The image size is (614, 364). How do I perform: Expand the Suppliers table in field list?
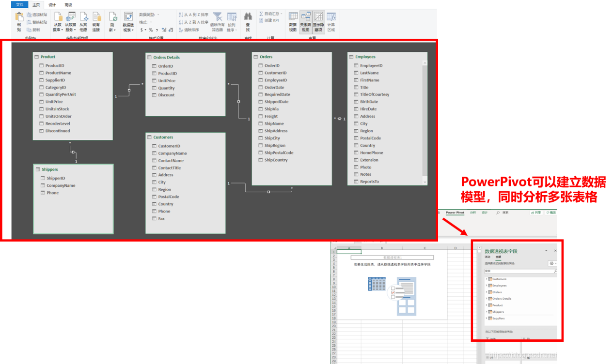pyautogui.click(x=487, y=318)
